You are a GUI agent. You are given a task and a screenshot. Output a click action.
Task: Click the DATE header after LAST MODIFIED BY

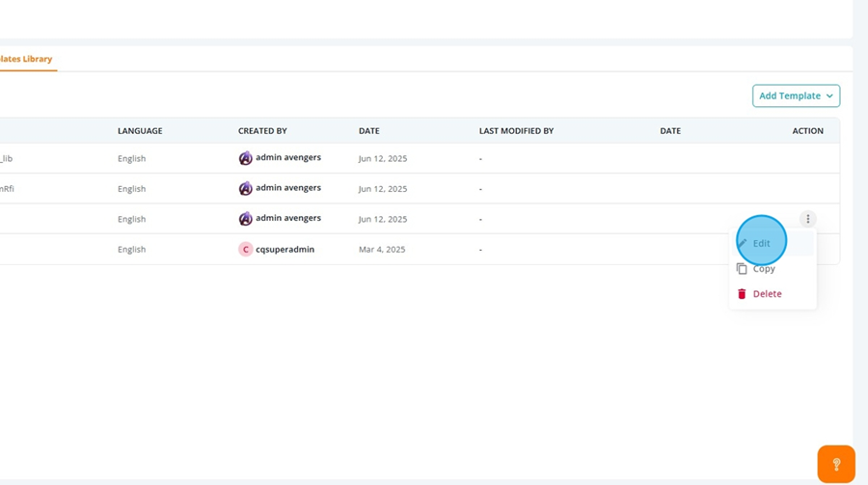[x=670, y=131]
